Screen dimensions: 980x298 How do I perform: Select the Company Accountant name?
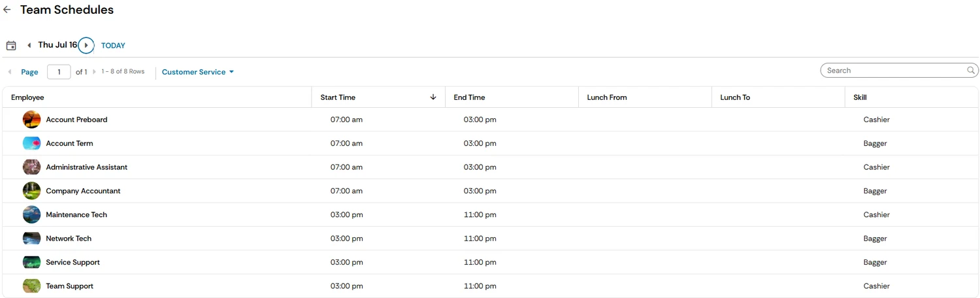[x=83, y=191]
